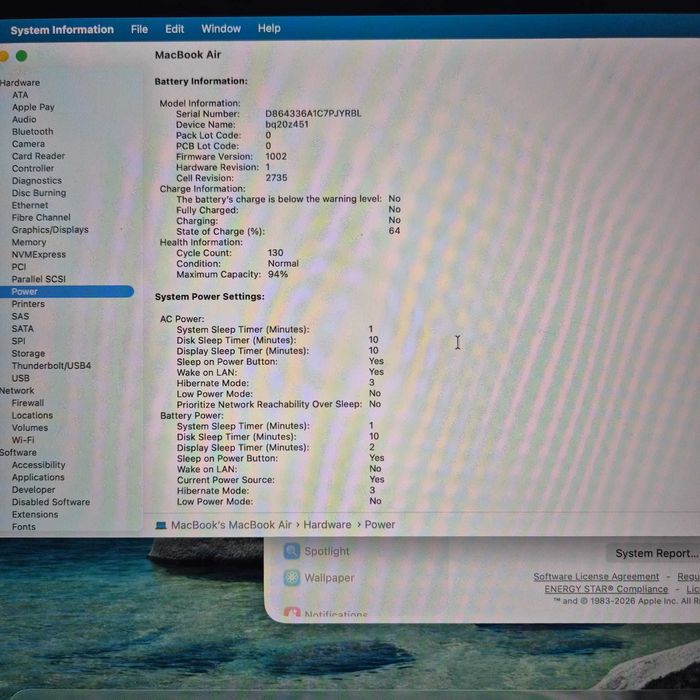Click System Report button in Settings window
This screenshot has width=700, height=700.
[654, 554]
